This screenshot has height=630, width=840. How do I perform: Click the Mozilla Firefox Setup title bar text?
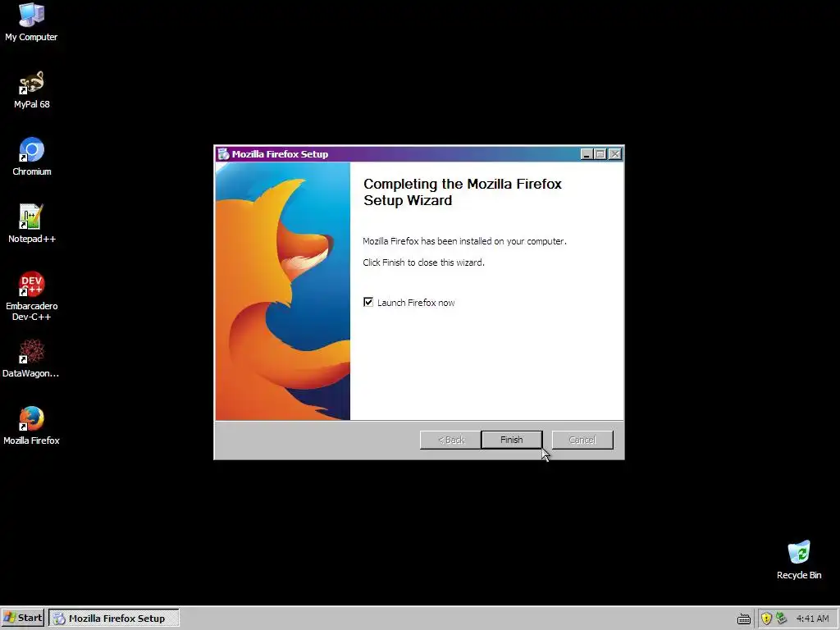pyautogui.click(x=280, y=154)
